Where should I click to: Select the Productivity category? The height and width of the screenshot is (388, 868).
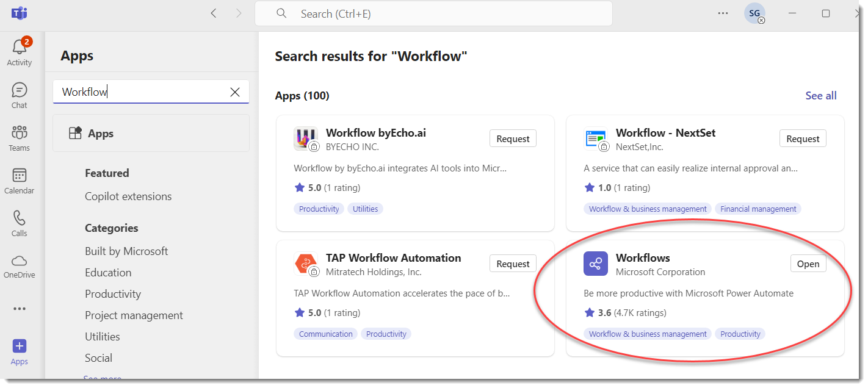tap(113, 294)
